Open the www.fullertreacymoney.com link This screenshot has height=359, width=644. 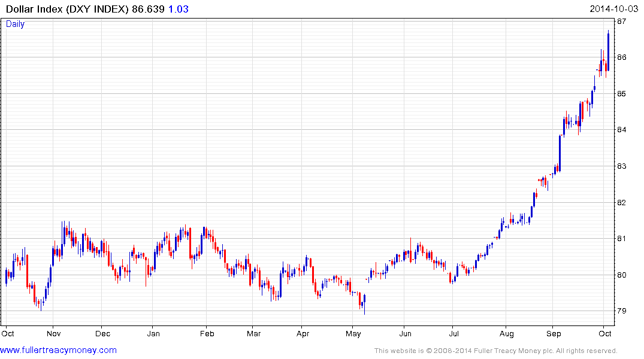58,350
